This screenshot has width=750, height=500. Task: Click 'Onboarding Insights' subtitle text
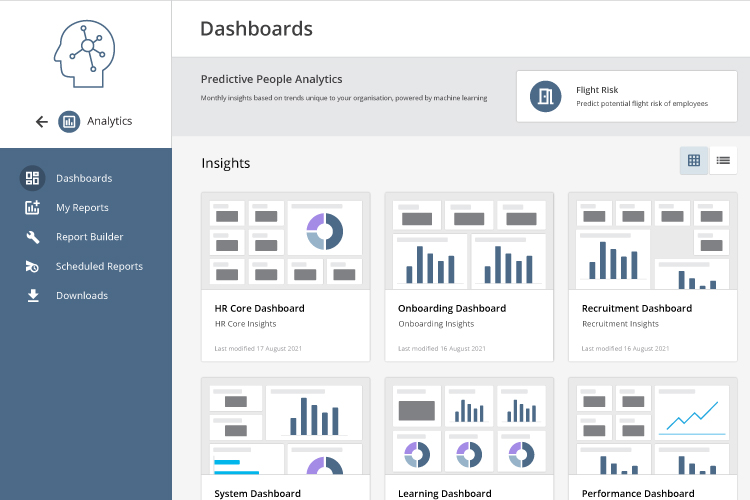[436, 324]
